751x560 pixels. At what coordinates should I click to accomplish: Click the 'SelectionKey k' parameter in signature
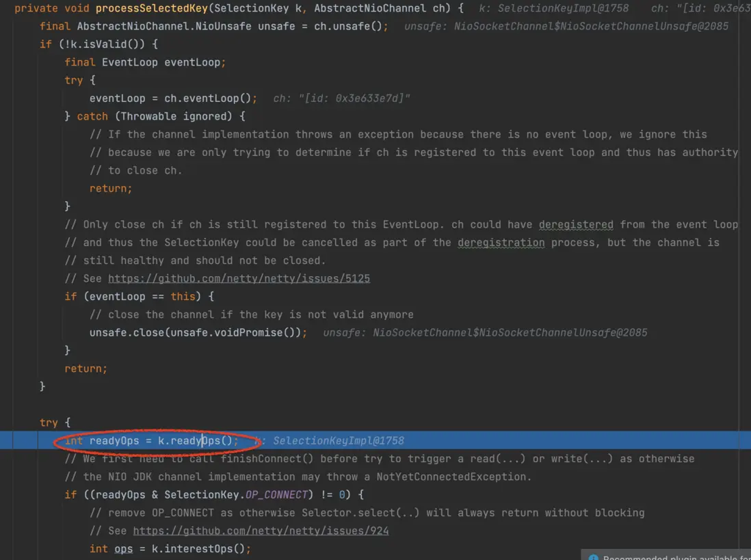tap(258, 8)
